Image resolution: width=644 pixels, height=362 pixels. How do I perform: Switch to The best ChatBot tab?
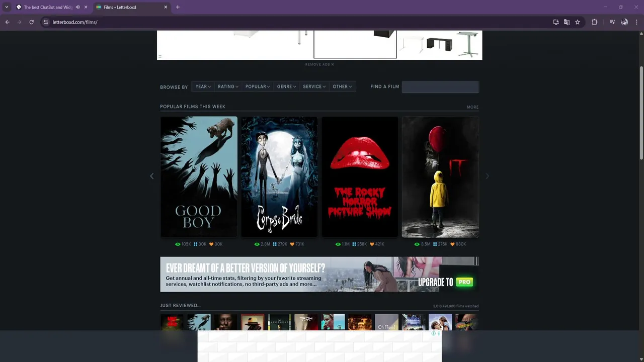tap(48, 7)
